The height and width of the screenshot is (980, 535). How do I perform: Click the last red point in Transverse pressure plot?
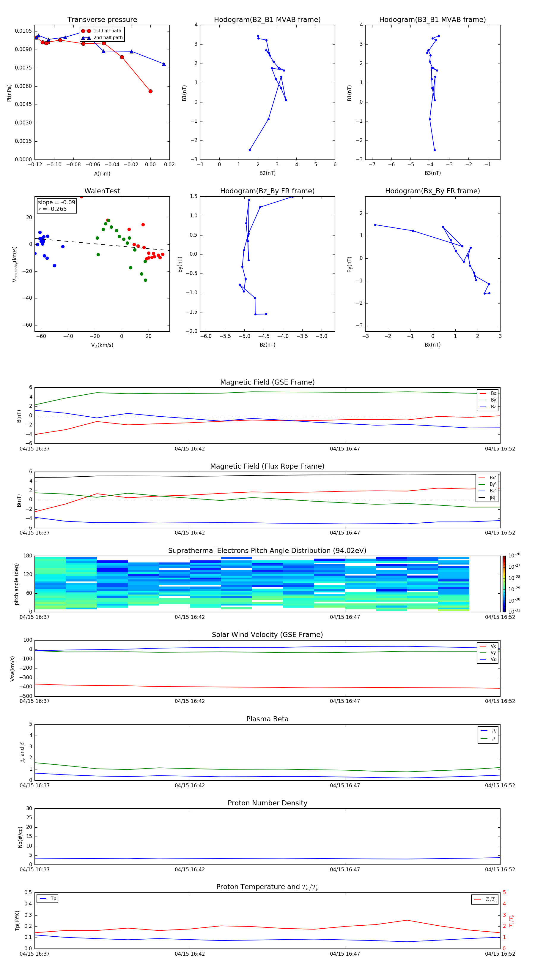[150, 91]
